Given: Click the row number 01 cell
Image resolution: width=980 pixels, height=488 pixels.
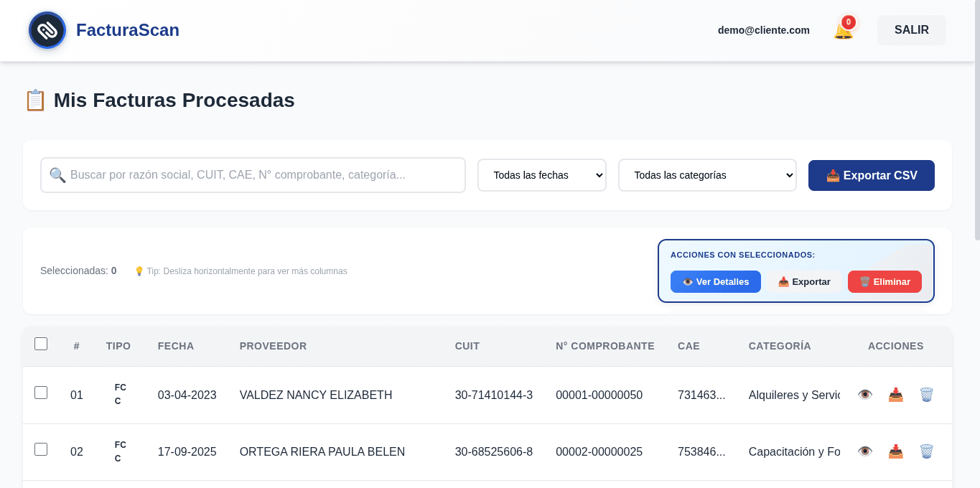Looking at the screenshot, I should [77, 395].
